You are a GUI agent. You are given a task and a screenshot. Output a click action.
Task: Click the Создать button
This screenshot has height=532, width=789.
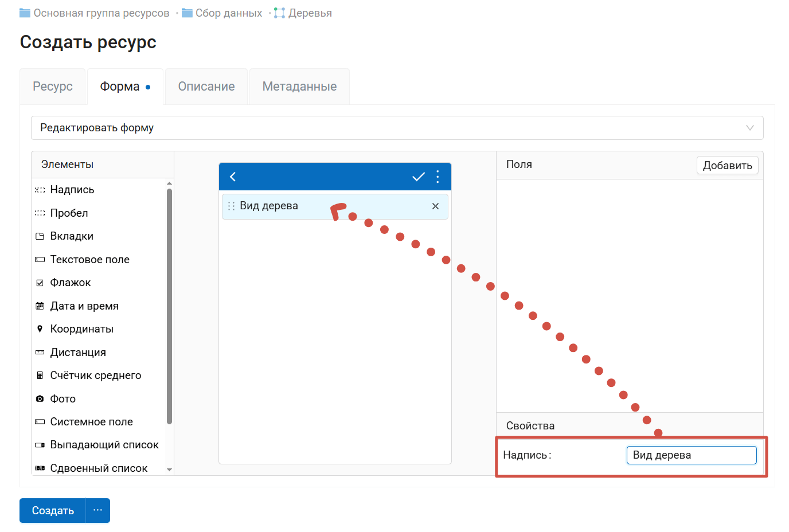point(53,510)
